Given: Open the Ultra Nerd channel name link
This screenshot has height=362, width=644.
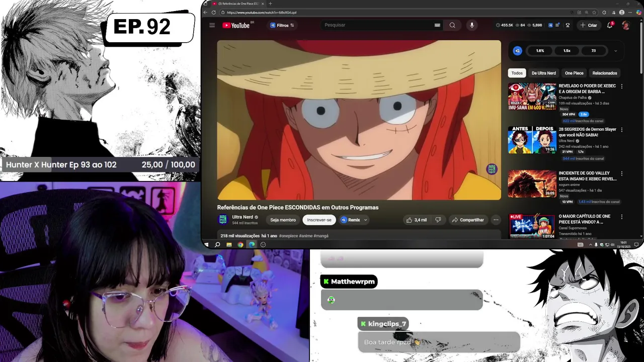Looking at the screenshot, I should [x=243, y=217].
